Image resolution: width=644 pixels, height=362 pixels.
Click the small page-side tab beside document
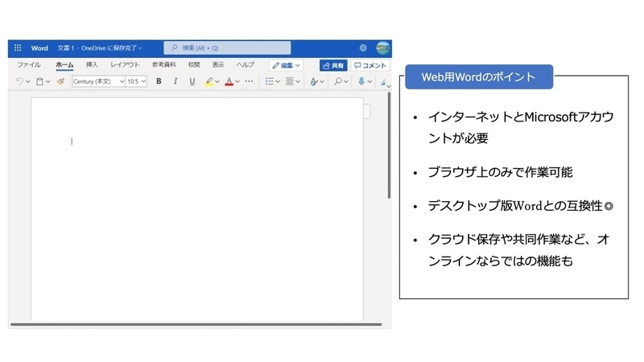click(x=367, y=111)
